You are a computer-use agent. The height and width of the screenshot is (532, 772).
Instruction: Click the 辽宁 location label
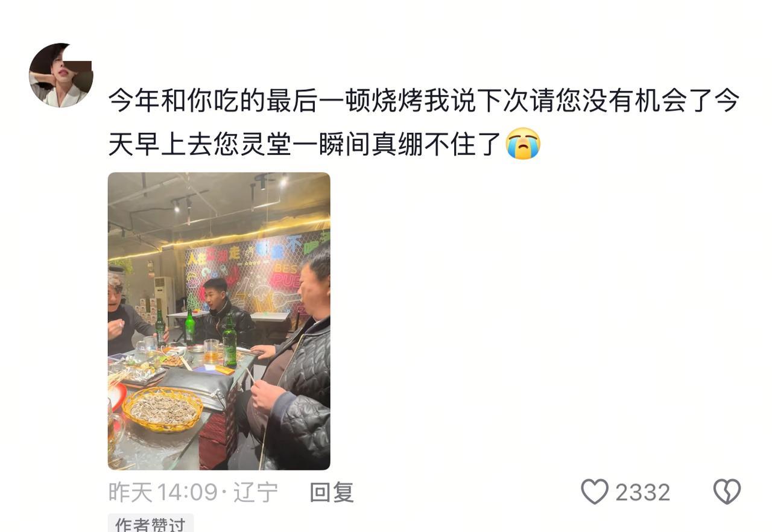[255, 492]
